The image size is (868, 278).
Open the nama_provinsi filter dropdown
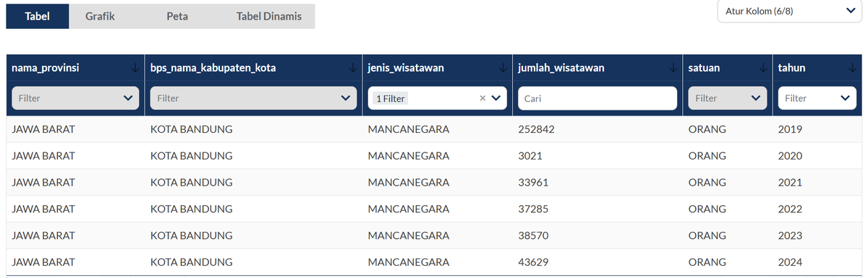pos(75,98)
